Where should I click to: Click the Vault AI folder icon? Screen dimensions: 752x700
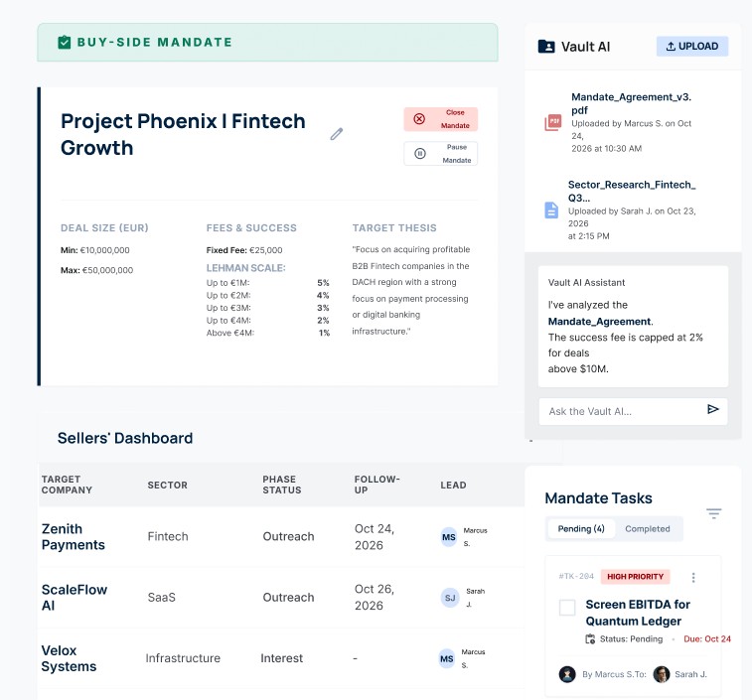[x=546, y=47]
